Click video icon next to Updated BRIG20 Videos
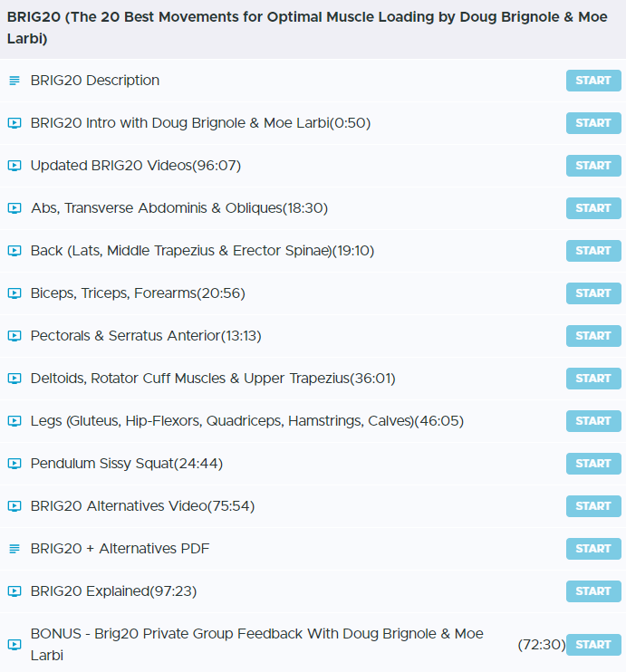Screen dimensions: 626x672 (x=14, y=166)
